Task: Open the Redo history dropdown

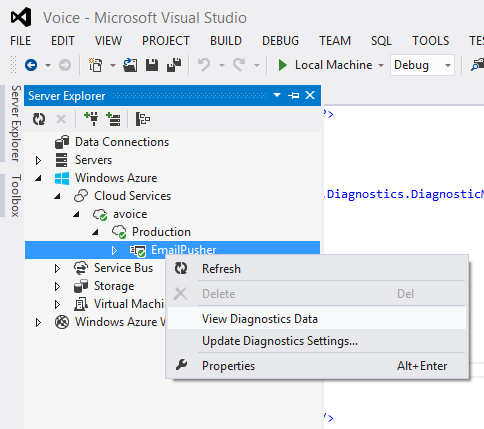Action: pos(257,65)
